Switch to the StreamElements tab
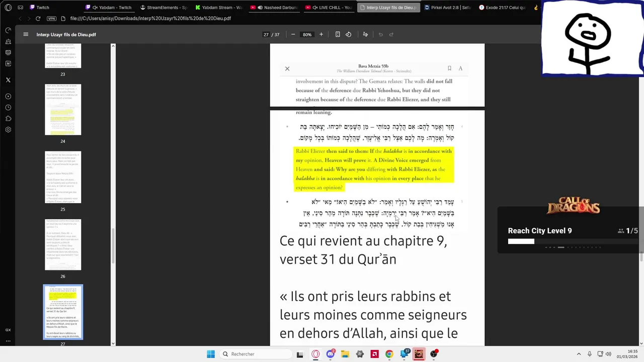The image size is (644, 362). pyautogui.click(x=164, y=8)
